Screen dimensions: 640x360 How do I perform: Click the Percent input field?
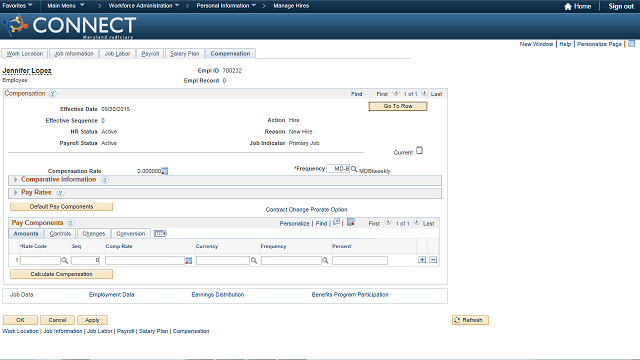[x=360, y=260]
